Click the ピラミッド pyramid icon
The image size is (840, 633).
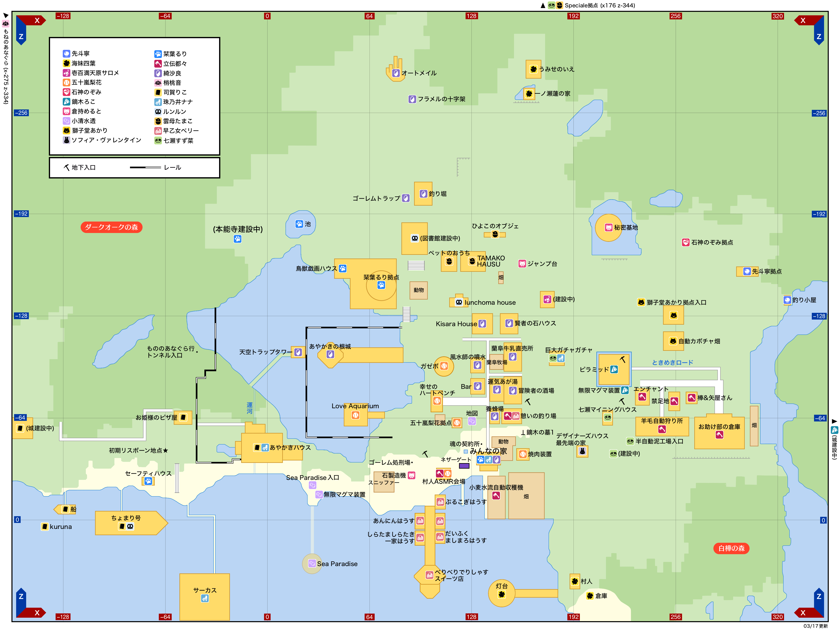614,369
